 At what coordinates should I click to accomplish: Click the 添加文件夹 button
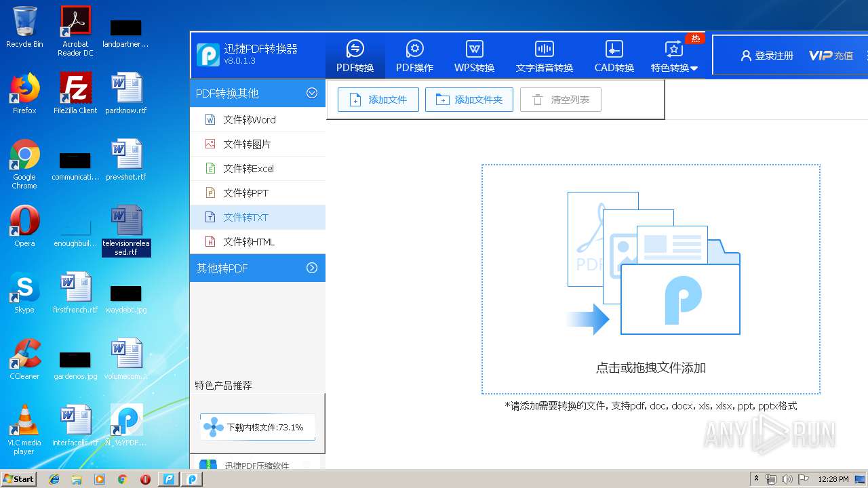coord(469,100)
